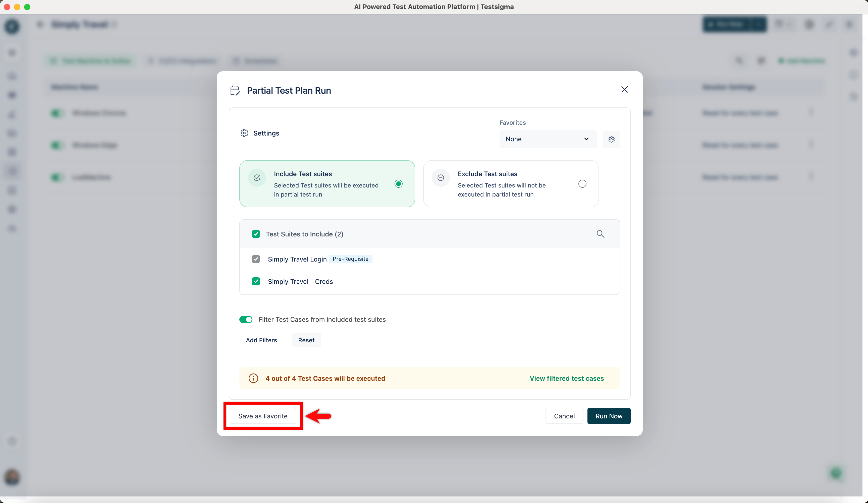The height and width of the screenshot is (503, 868).
Task: Cancel the partial test plan run
Action: 564,416
